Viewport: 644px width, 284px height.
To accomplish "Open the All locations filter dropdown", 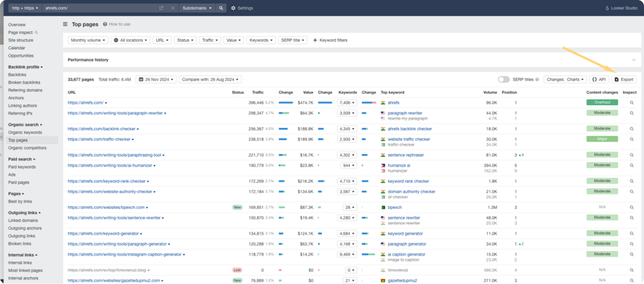I will coord(131,40).
